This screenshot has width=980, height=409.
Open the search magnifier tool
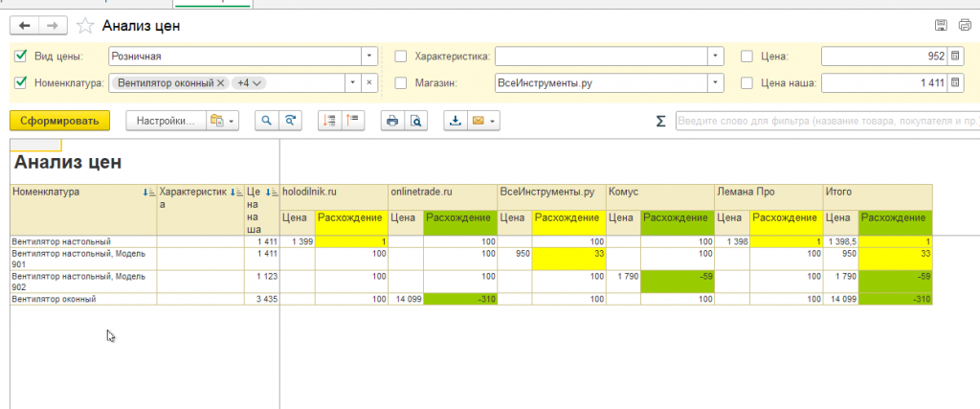click(x=266, y=121)
